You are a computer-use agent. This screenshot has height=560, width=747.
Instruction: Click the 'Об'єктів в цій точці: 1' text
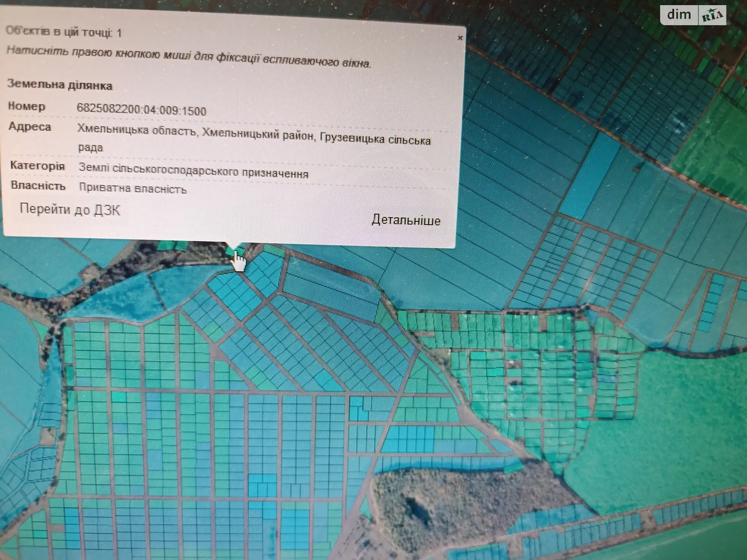click(63, 32)
